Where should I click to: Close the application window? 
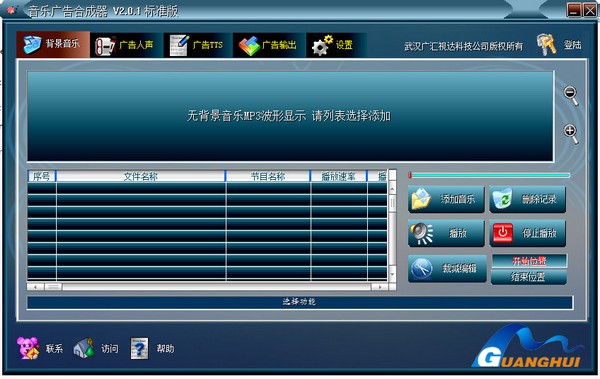(x=590, y=10)
